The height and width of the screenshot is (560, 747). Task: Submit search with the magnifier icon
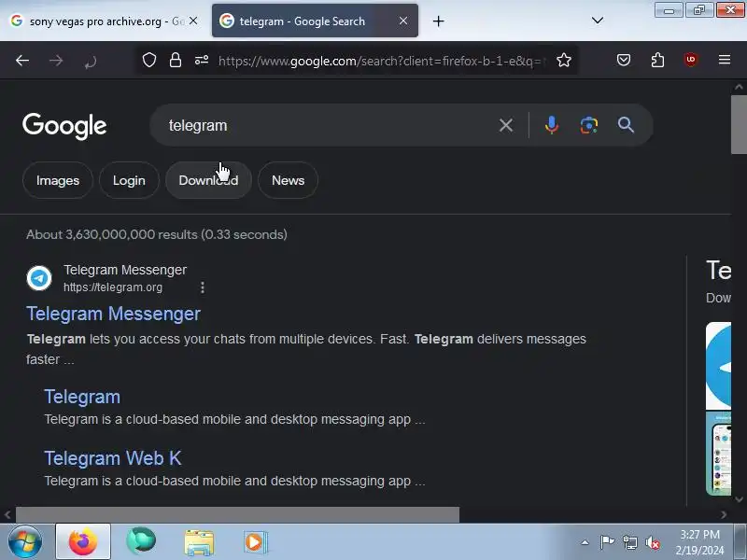coord(626,125)
